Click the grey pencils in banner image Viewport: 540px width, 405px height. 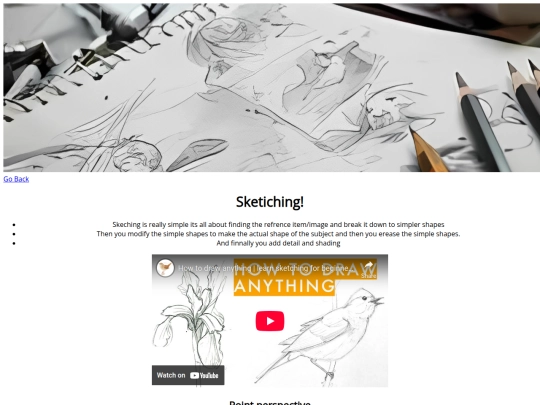click(496, 115)
